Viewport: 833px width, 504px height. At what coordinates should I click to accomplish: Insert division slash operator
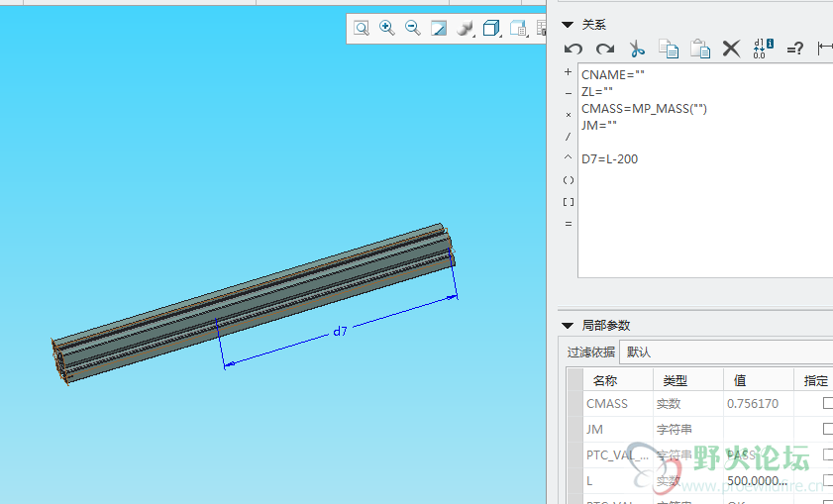pos(568,137)
